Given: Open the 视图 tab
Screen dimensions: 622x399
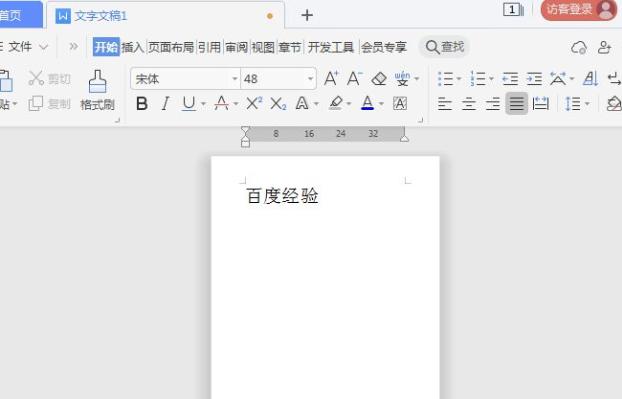Looking at the screenshot, I should [263, 47].
